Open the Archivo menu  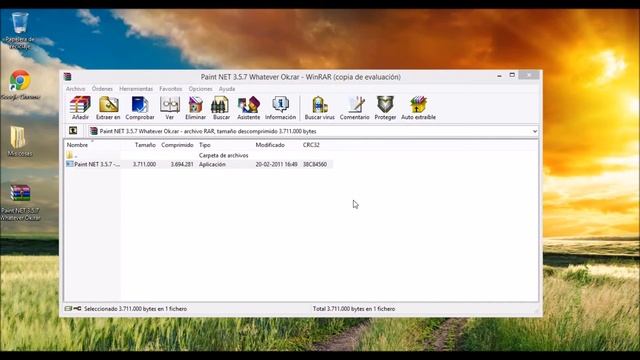[x=76, y=89]
